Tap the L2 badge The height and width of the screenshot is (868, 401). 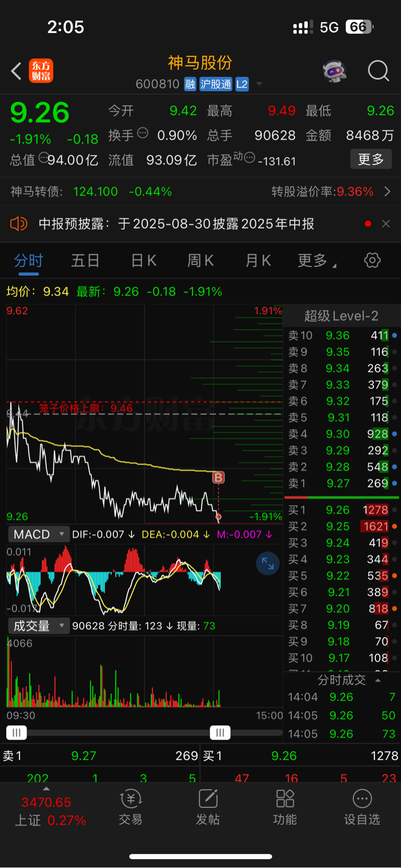242,84
